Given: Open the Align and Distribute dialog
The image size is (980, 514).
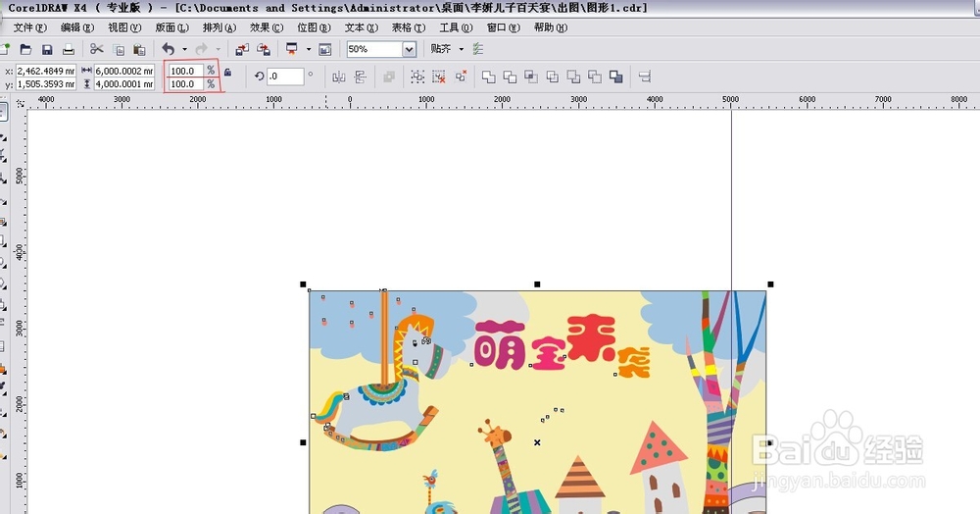Looking at the screenshot, I should [645, 77].
